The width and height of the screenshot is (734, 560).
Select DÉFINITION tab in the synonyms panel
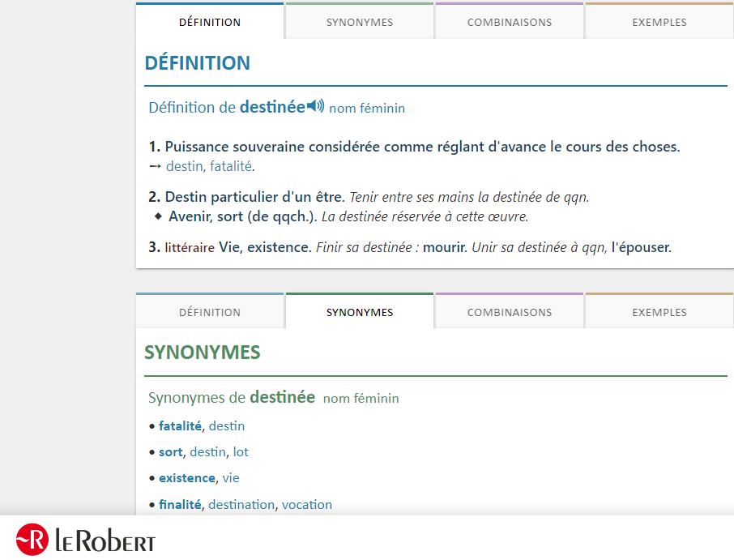point(210,312)
